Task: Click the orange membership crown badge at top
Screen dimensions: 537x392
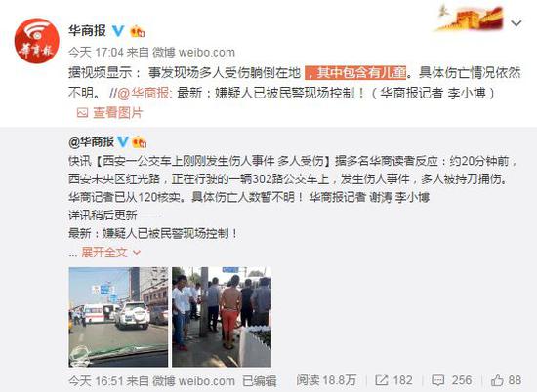Action: pyautogui.click(x=138, y=31)
